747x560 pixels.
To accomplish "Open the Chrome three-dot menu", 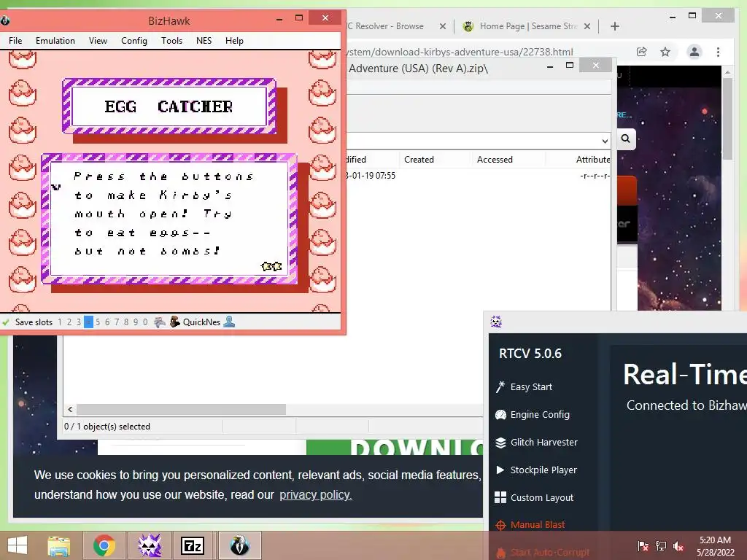I will [718, 52].
